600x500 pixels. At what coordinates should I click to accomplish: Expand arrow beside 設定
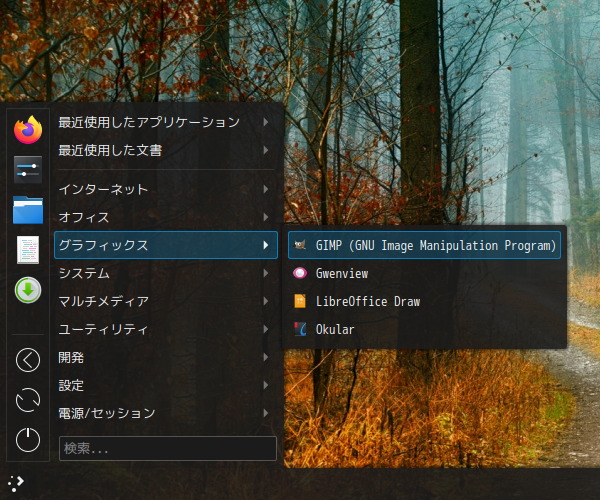pos(266,385)
